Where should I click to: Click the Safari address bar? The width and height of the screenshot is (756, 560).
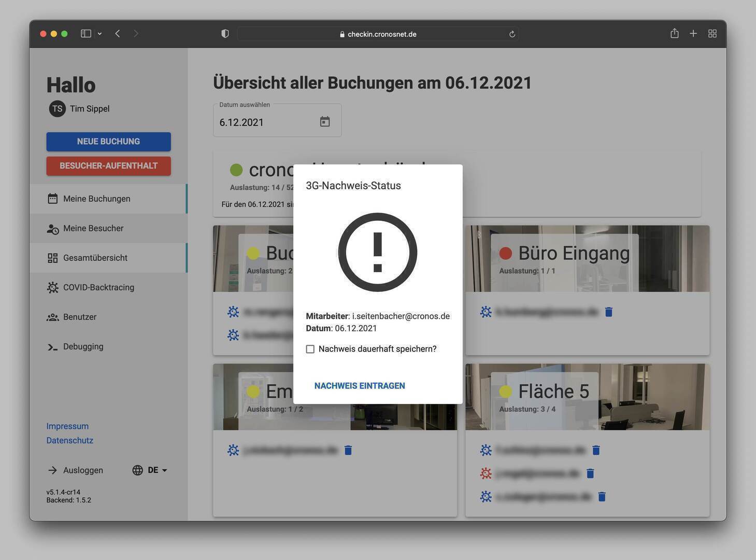coord(378,34)
